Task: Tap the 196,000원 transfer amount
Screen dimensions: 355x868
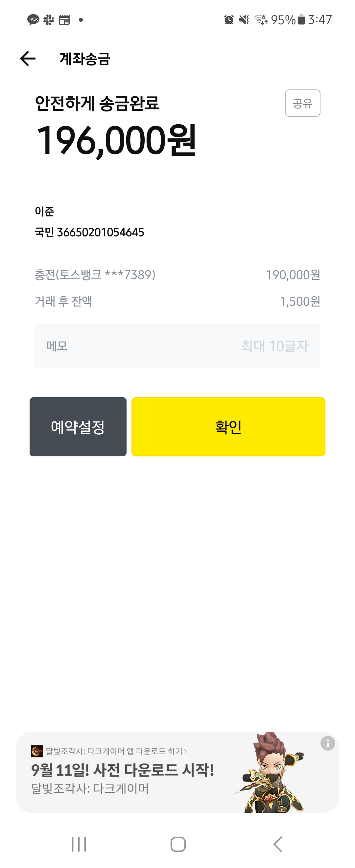Action: click(x=116, y=140)
